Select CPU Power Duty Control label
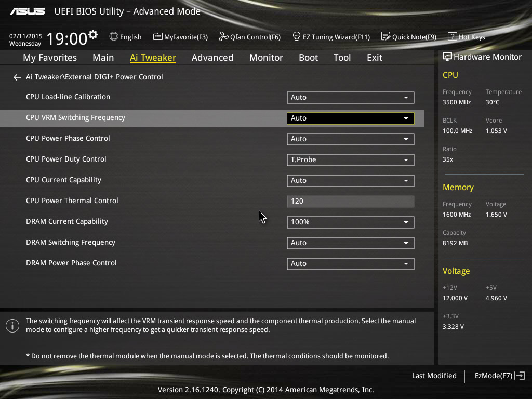The width and height of the screenshot is (532, 399). pos(66,159)
